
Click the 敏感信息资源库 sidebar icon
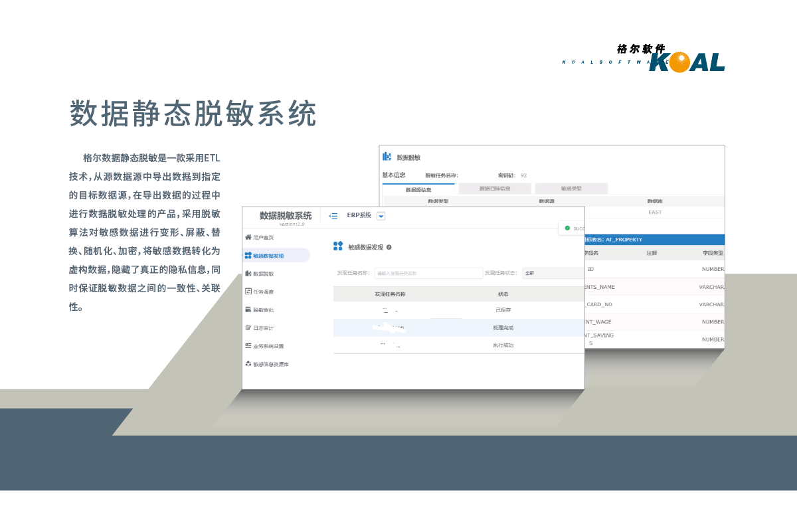click(248, 364)
